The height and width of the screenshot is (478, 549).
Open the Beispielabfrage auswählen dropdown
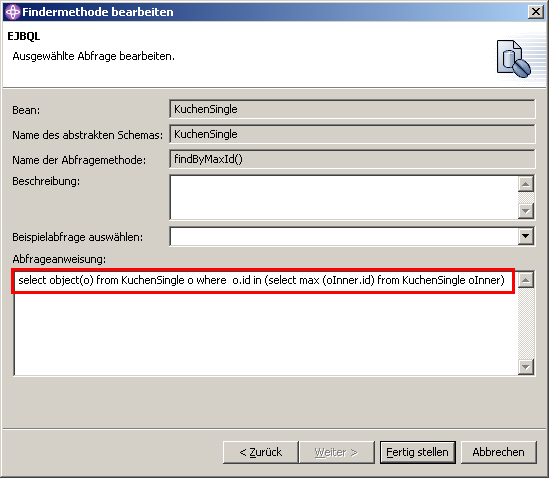point(526,236)
